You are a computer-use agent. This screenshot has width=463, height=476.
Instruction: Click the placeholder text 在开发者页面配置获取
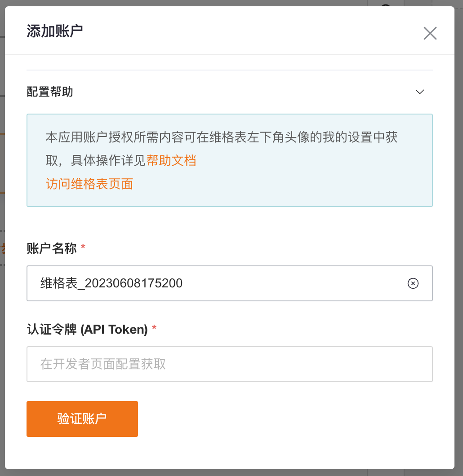pos(103,364)
